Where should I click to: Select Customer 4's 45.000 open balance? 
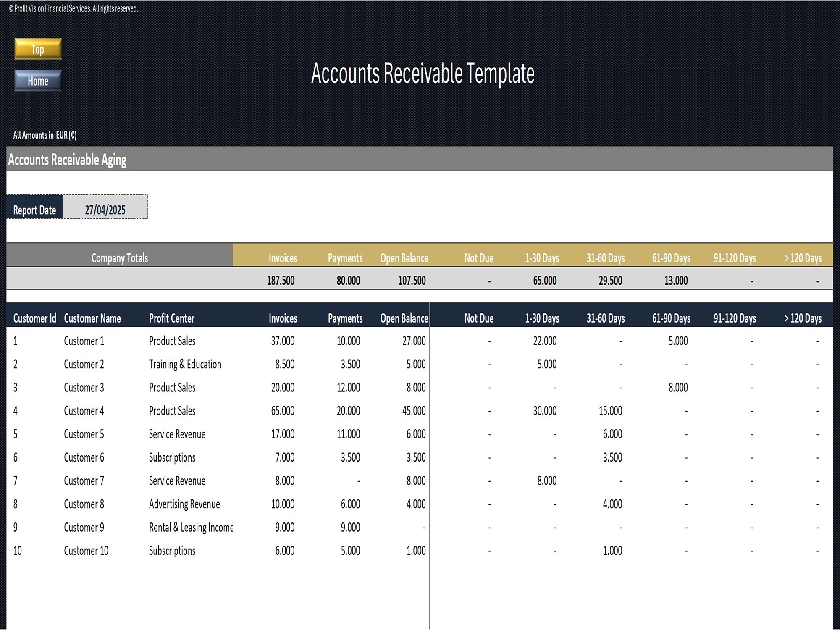(413, 411)
